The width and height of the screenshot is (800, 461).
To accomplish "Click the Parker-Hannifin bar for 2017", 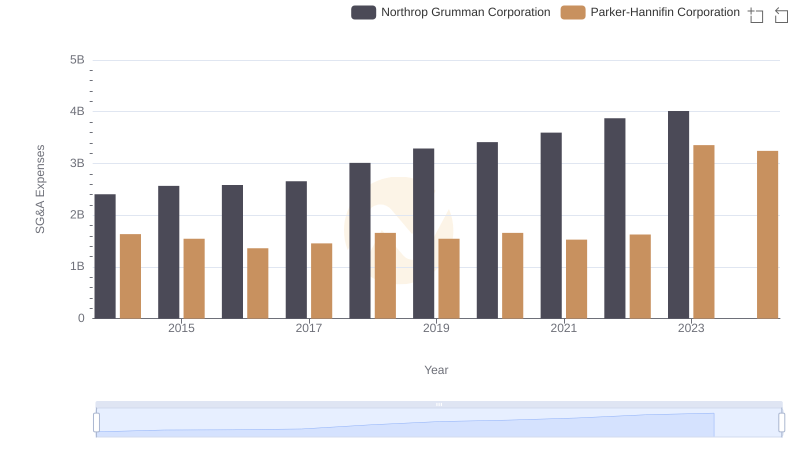I will [x=321, y=281].
